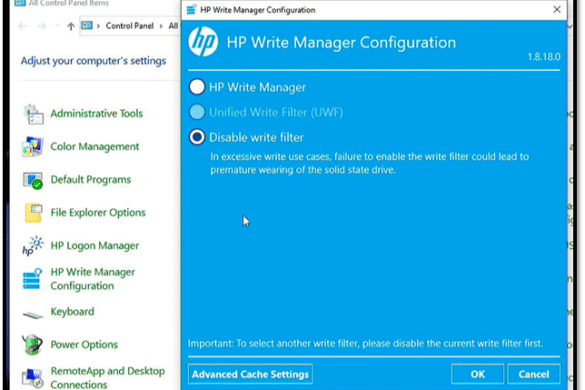This screenshot has width=585, height=390.
Task: Click the Keyboard icon
Action: pyautogui.click(x=33, y=314)
